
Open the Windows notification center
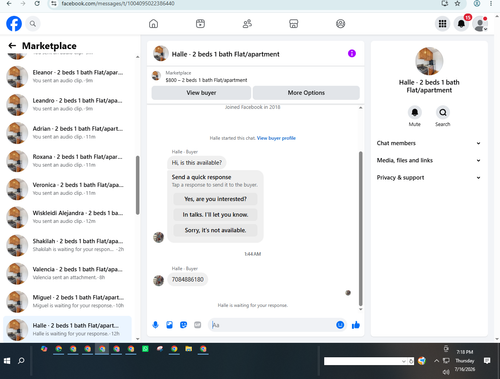click(x=487, y=361)
